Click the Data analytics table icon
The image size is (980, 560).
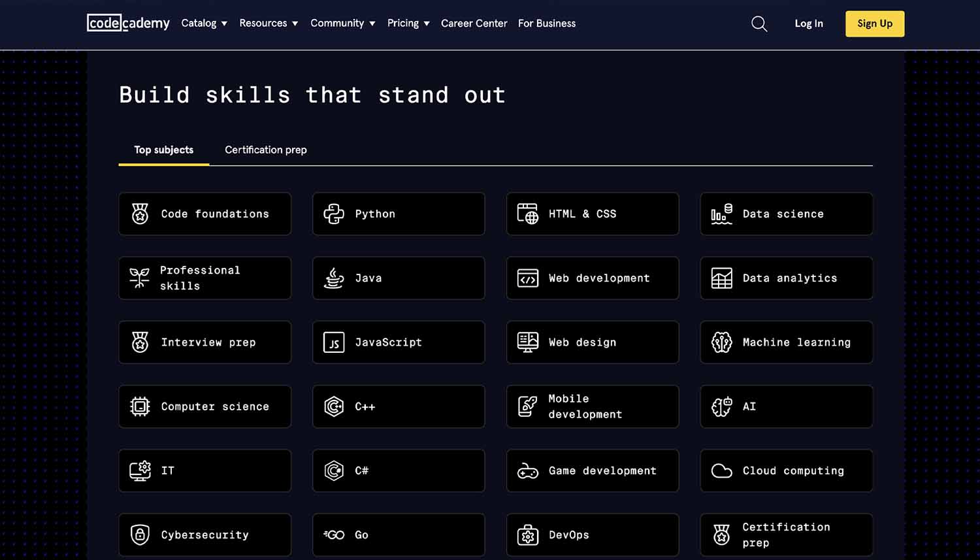click(721, 278)
